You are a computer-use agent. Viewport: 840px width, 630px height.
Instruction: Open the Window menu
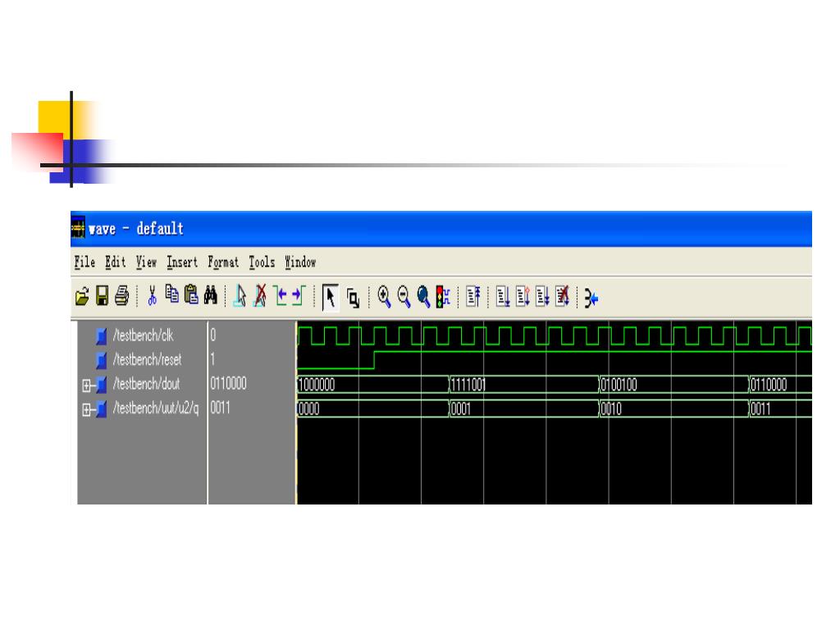(x=300, y=262)
